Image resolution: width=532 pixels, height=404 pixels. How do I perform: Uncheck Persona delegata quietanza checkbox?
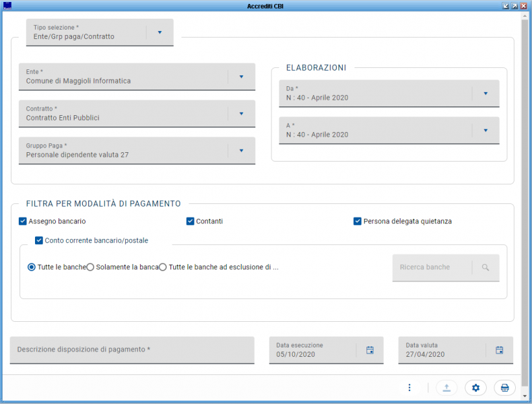coord(358,221)
